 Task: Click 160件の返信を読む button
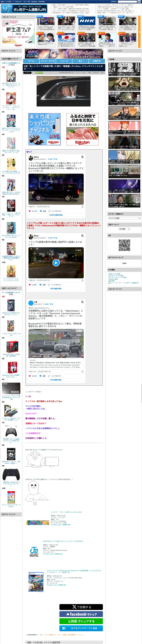click(x=56, y=215)
